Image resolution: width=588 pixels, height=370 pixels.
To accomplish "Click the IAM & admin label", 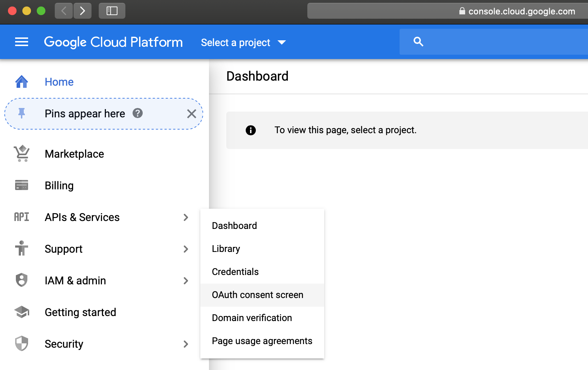I will (75, 281).
